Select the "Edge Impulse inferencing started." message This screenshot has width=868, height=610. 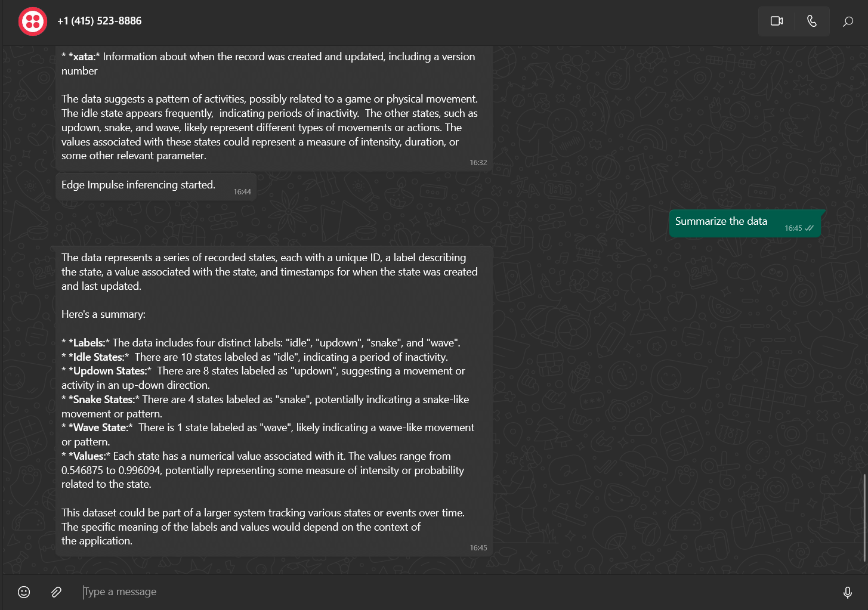click(x=138, y=185)
